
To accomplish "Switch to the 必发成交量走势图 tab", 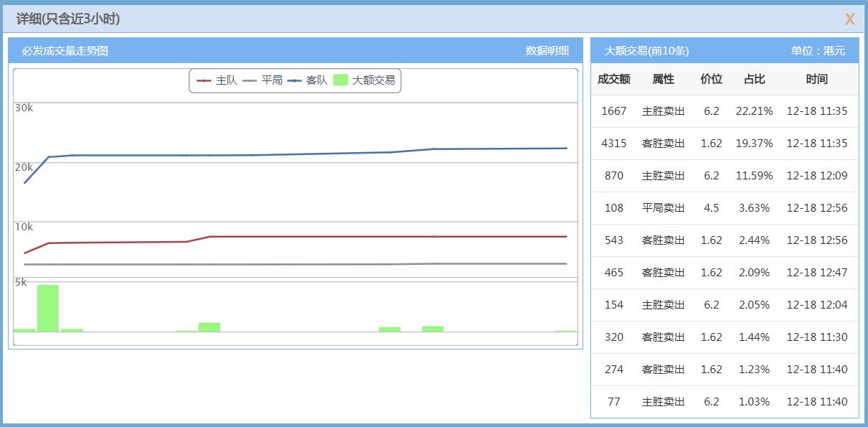I will tap(65, 51).
